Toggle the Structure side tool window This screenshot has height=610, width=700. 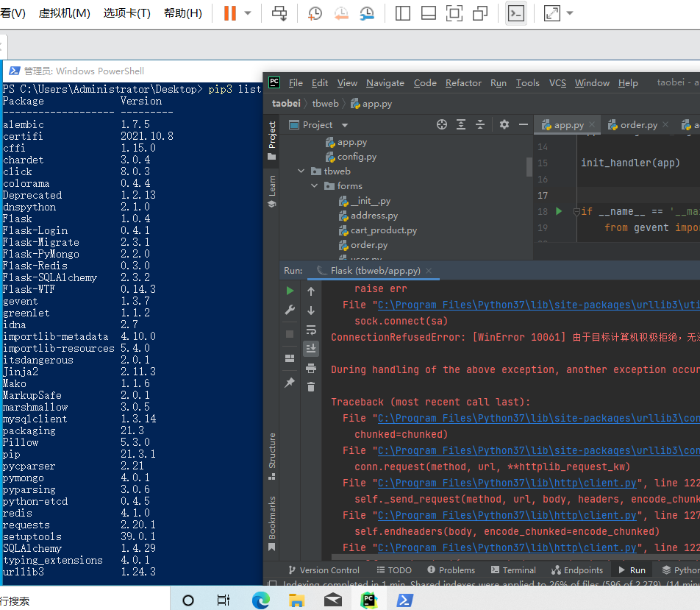271,456
